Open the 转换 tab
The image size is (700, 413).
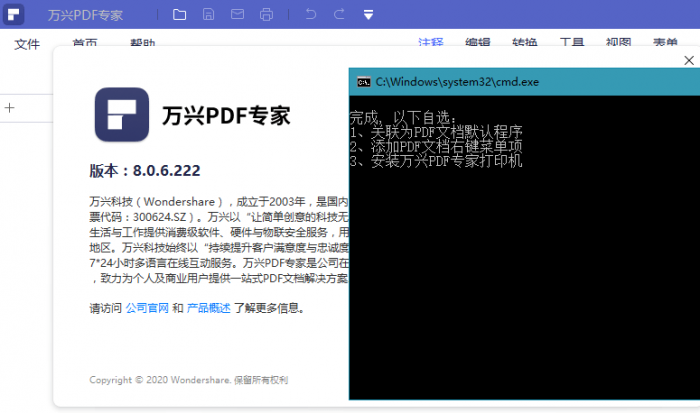pyautogui.click(x=525, y=43)
